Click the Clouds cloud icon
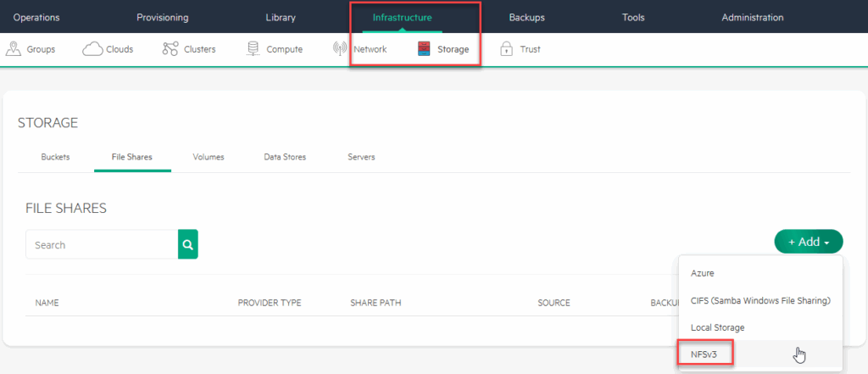Screen dimensions: 868x374 pos(92,49)
